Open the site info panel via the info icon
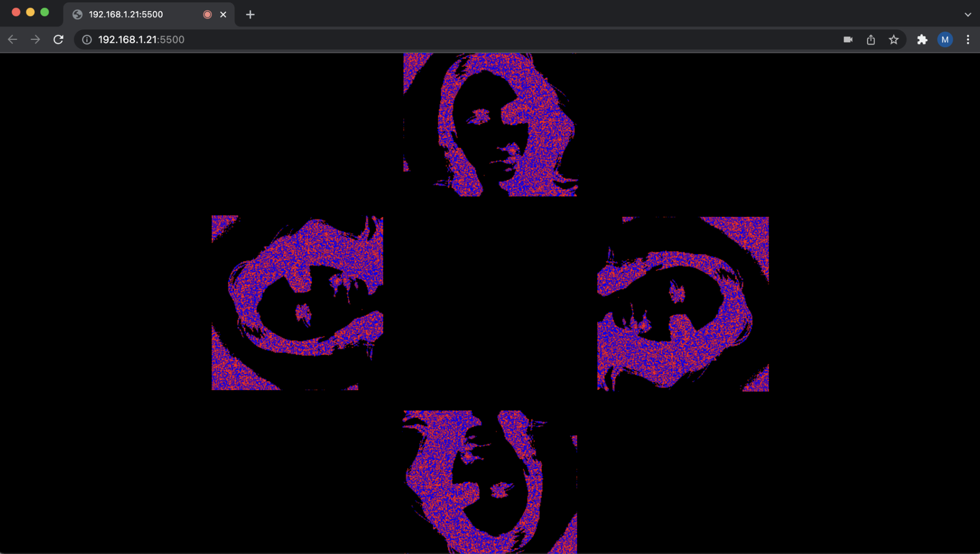The image size is (980, 554). coord(87,39)
